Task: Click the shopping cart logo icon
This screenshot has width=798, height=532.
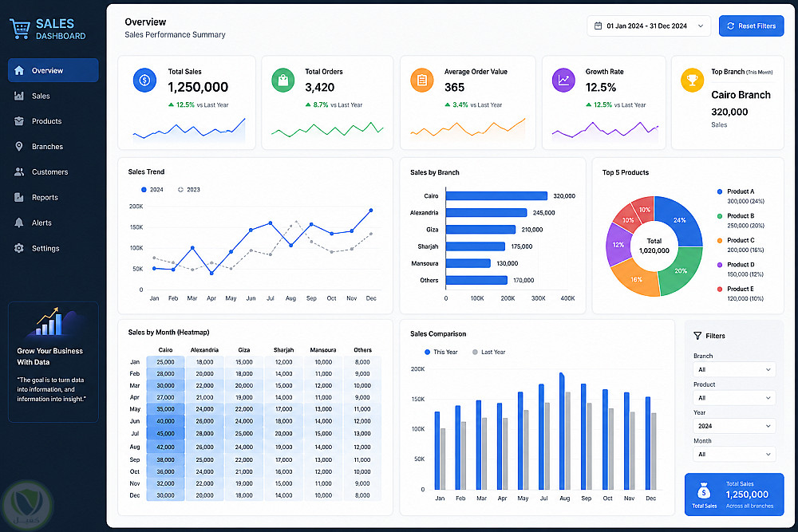Action: coord(20,29)
